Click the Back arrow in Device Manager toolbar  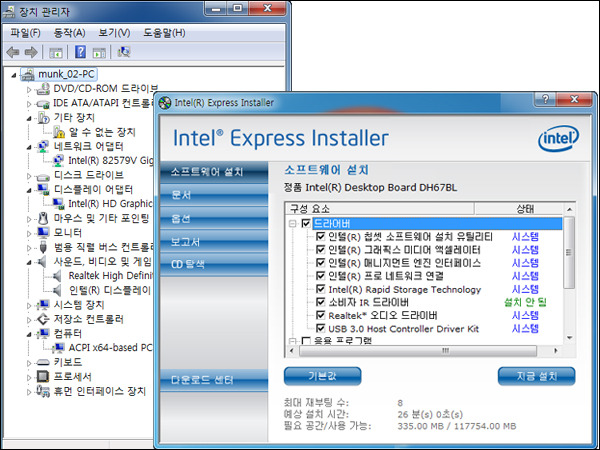click(x=13, y=52)
